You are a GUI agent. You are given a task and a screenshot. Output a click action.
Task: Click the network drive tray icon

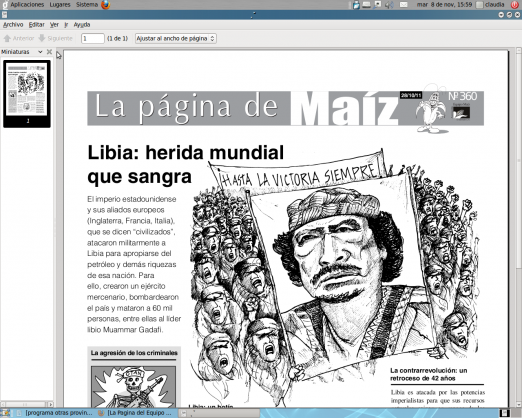coord(366,5)
